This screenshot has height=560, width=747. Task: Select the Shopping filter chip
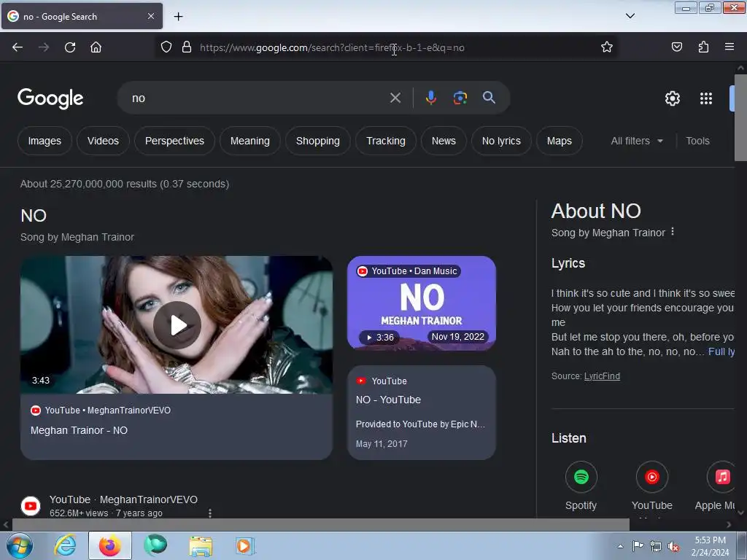318,141
